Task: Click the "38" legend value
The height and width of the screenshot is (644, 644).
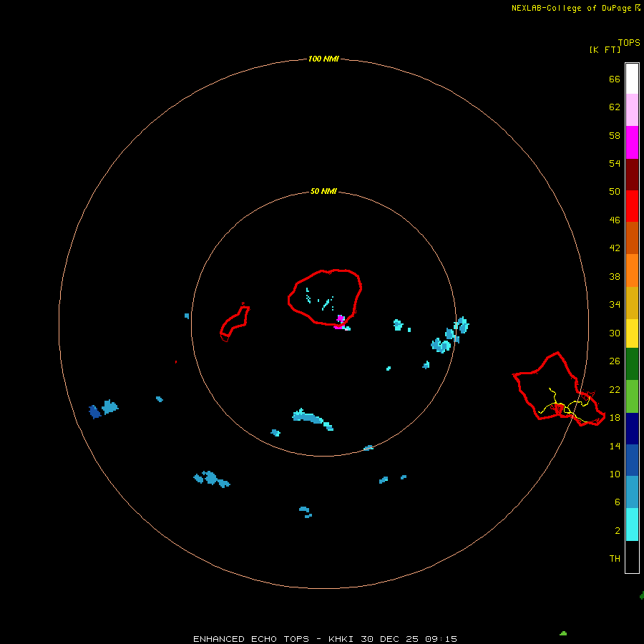Action: click(x=615, y=276)
